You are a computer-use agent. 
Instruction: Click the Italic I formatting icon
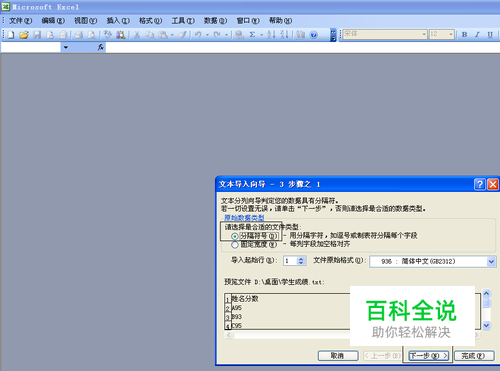pos(477,34)
